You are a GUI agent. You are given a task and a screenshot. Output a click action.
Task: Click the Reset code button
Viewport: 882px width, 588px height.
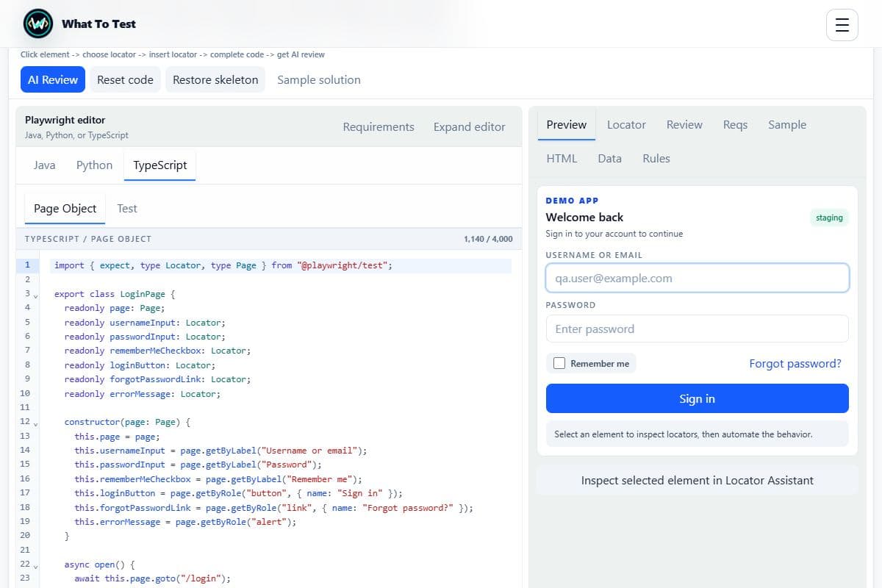tap(125, 79)
